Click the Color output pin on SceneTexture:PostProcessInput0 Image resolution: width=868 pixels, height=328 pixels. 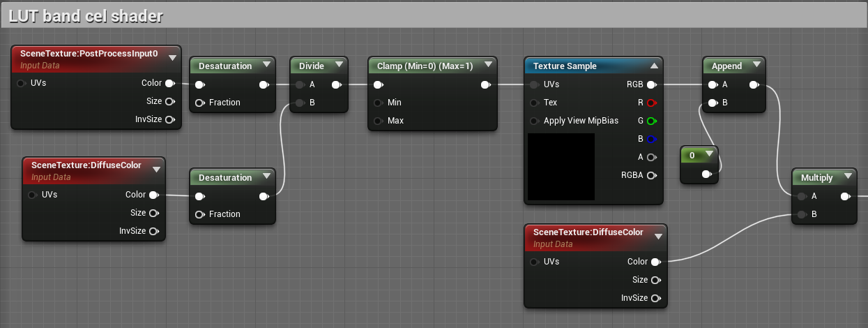169,83
